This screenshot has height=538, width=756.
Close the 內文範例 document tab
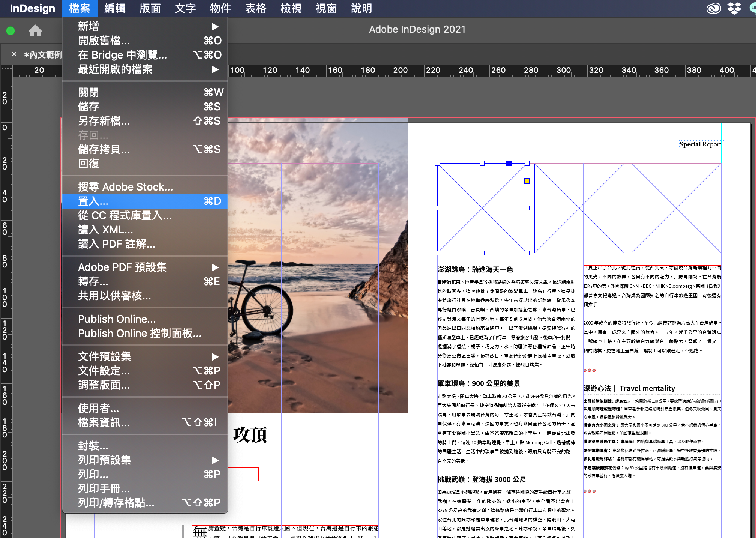point(14,54)
